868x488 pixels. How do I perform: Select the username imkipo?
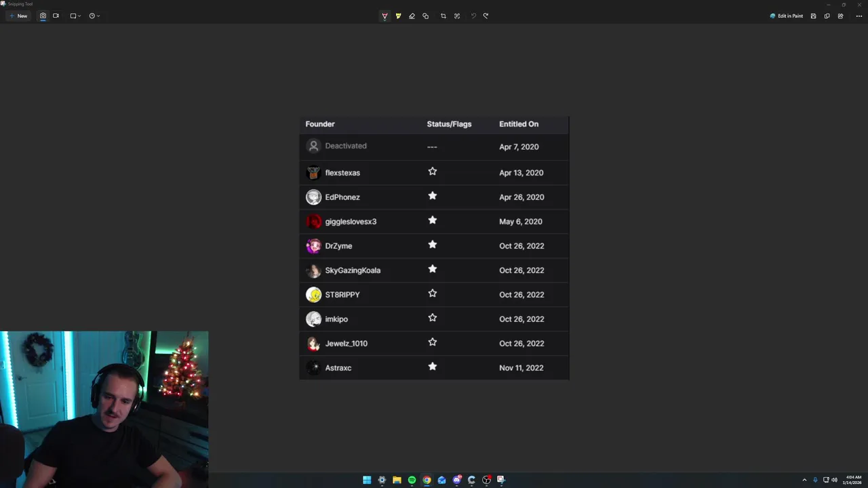(x=336, y=319)
